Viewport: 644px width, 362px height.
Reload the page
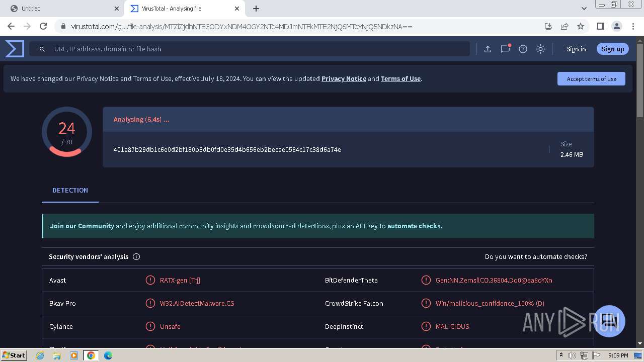click(x=43, y=26)
